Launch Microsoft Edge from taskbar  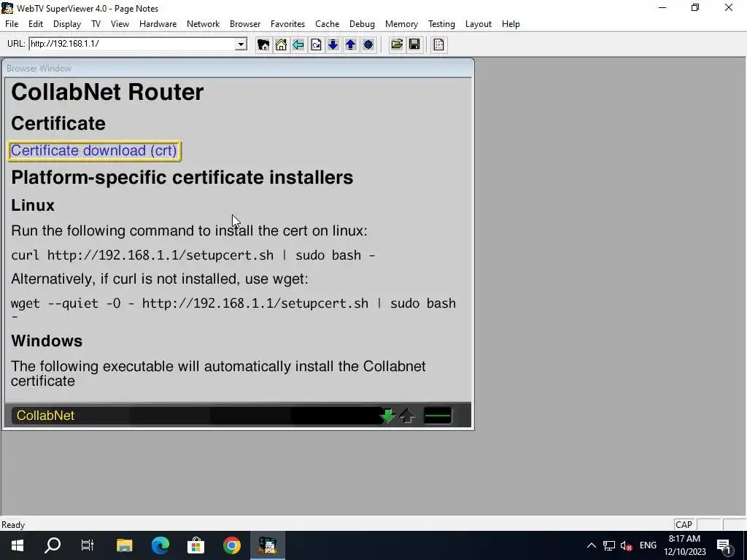[160, 545]
